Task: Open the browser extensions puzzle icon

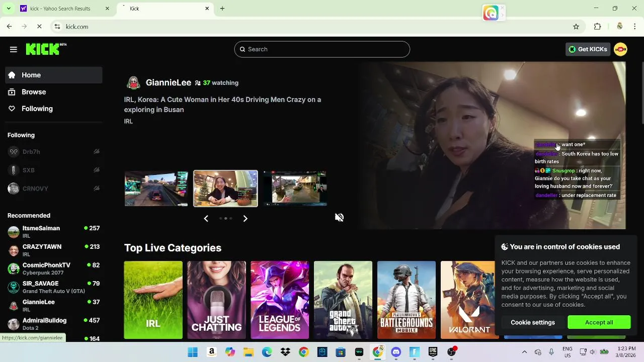Action: [x=598, y=27]
